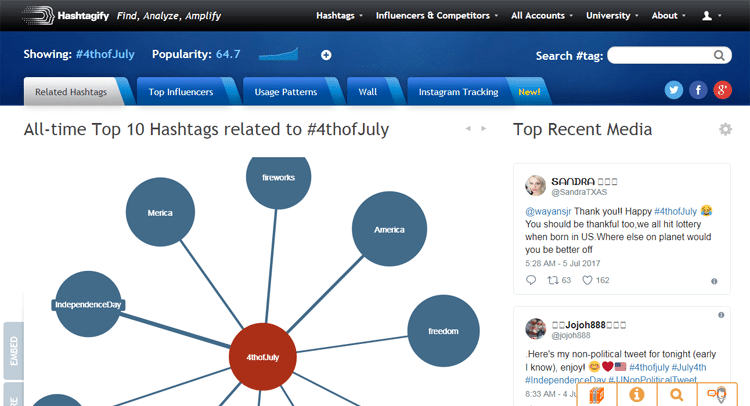Open the Hashtags dropdown menu
750x406 pixels.
click(339, 16)
